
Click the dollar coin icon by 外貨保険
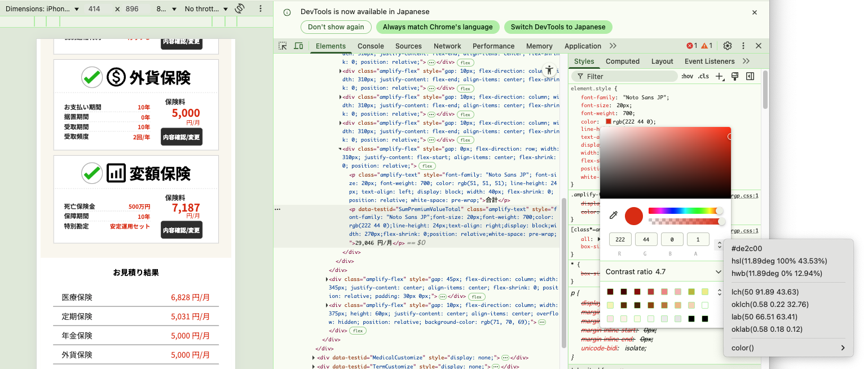point(116,77)
